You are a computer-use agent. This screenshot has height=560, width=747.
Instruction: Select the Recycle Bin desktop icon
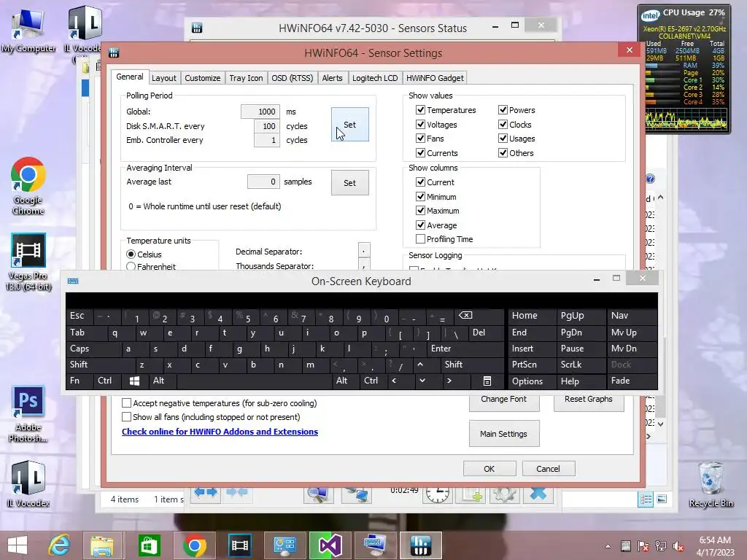click(711, 484)
